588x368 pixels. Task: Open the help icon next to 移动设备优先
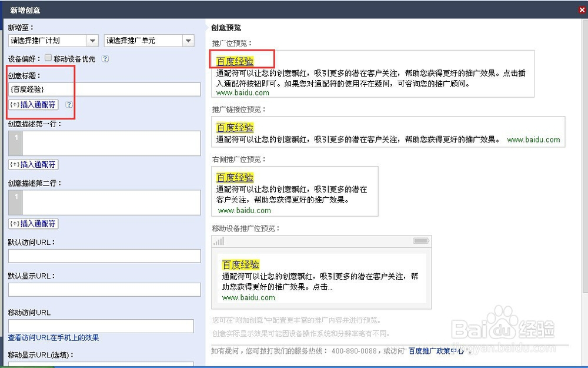[x=105, y=58]
